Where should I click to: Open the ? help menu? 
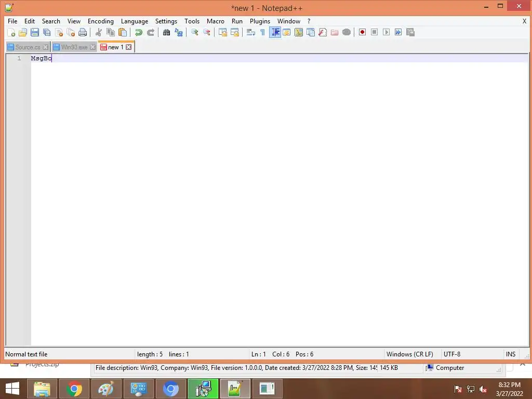(x=309, y=21)
